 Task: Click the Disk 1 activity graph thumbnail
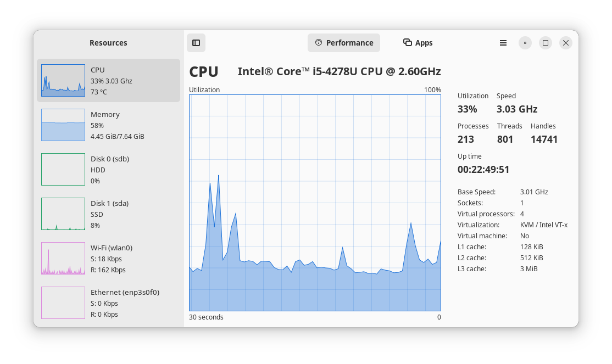(63, 214)
